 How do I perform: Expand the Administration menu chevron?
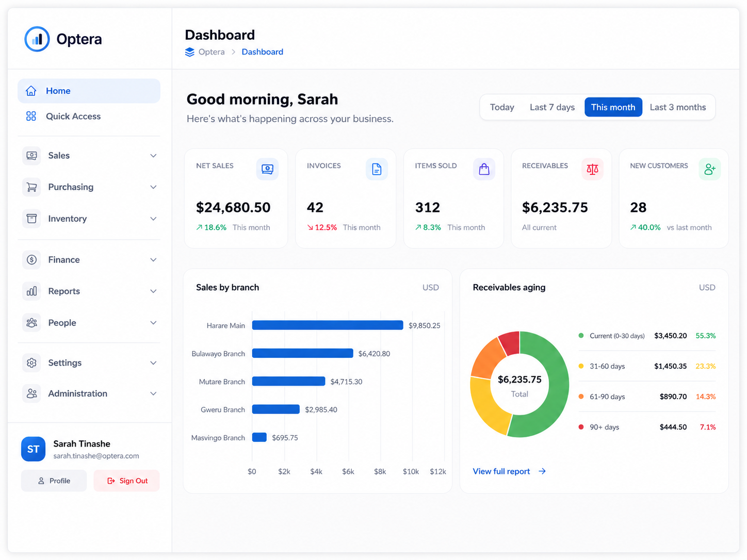tap(153, 393)
